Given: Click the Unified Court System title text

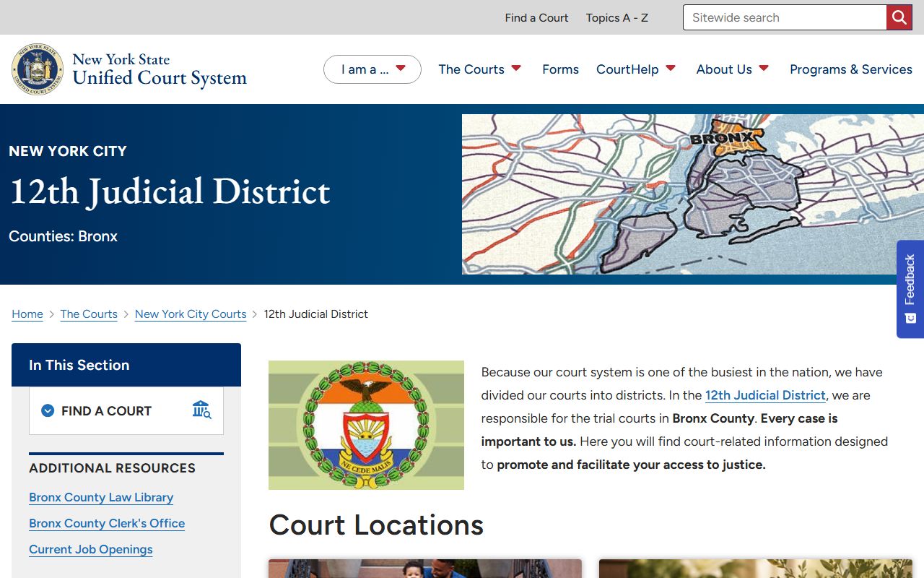Looking at the screenshot, I should click(x=160, y=77).
